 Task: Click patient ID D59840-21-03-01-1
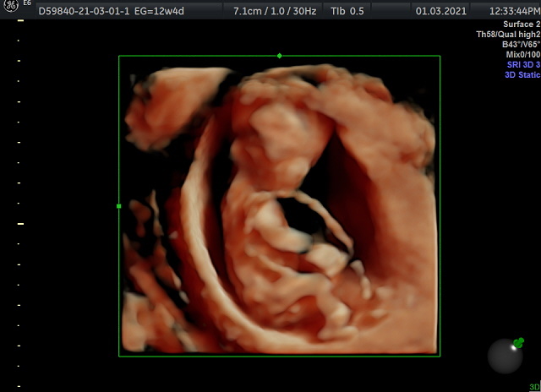click(x=82, y=11)
